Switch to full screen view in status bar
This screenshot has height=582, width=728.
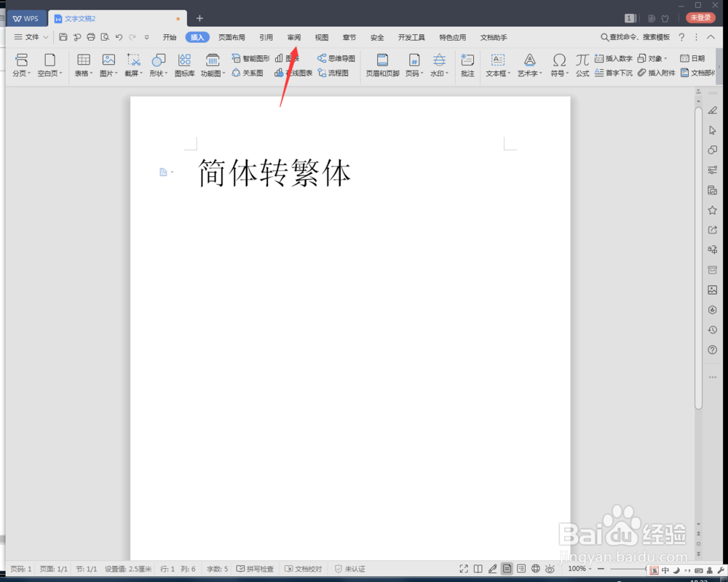464,569
